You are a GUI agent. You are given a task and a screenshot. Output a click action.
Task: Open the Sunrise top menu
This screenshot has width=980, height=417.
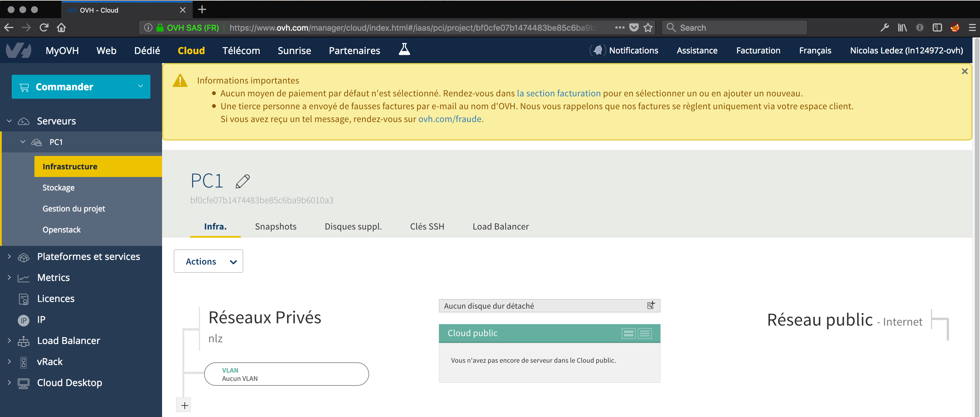tap(294, 50)
